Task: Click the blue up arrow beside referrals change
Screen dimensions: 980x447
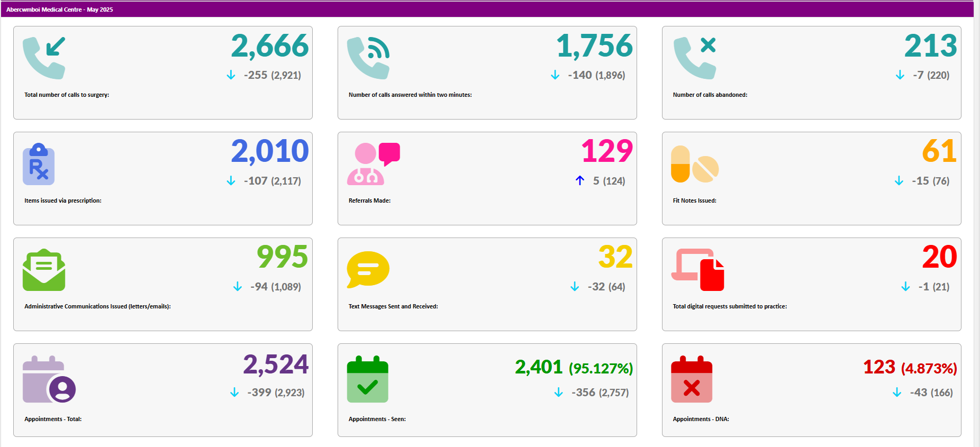Action: click(x=580, y=181)
